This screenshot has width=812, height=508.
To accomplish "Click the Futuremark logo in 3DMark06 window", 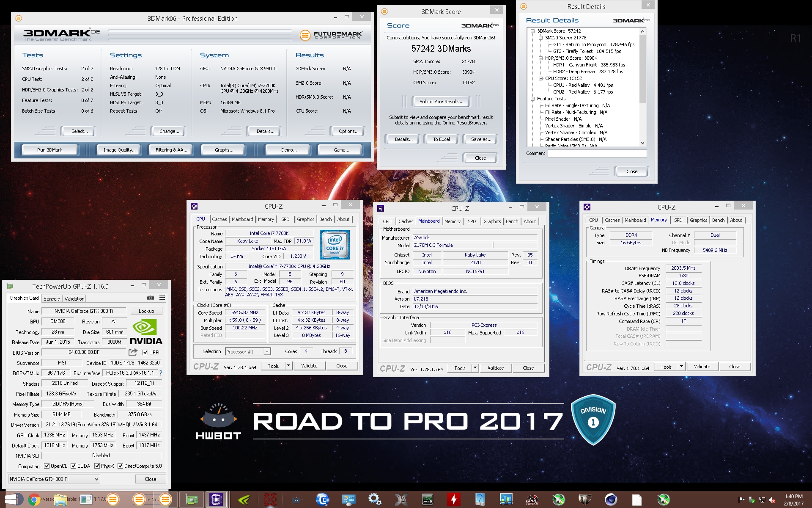I will point(331,35).
